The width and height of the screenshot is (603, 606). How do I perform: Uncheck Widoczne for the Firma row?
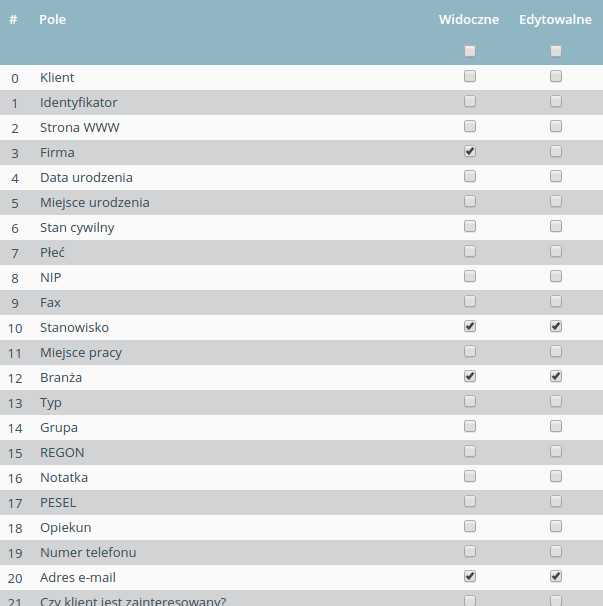click(470, 151)
